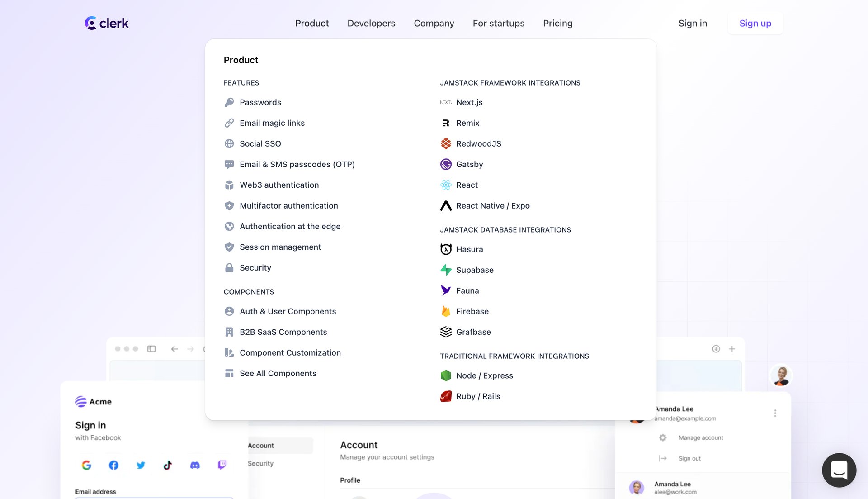Select the Hasura integration

[x=469, y=249]
